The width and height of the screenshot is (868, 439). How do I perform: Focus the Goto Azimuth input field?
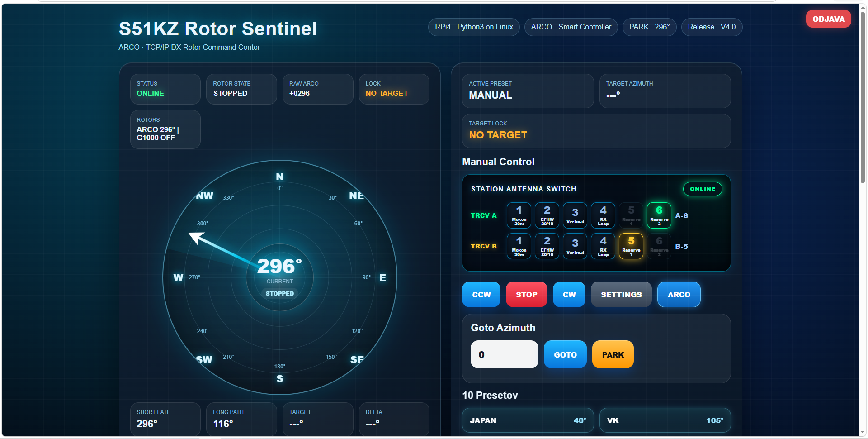[x=505, y=354]
